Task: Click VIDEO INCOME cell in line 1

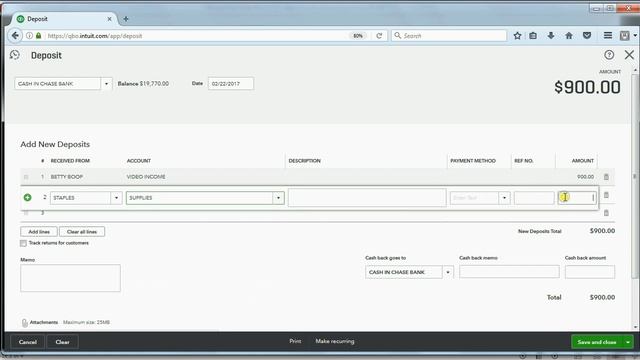Action: click(x=146, y=177)
